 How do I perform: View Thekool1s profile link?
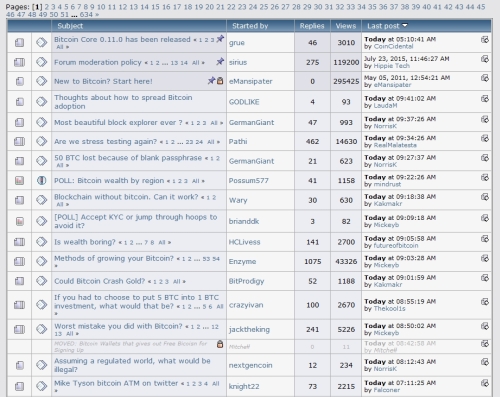tap(389, 309)
